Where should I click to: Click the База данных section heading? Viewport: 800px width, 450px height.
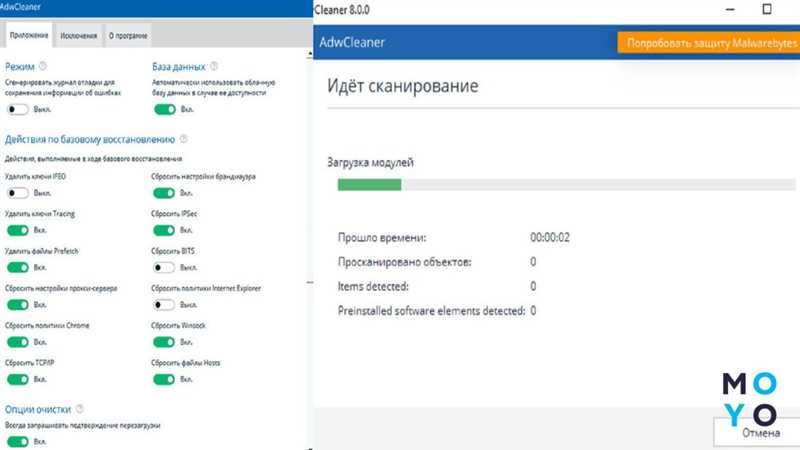click(179, 66)
